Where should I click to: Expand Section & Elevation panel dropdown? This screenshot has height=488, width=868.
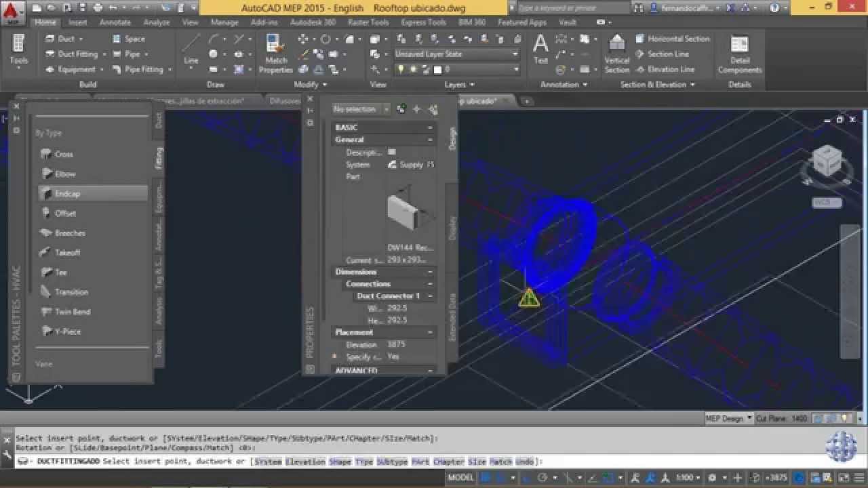(658, 85)
